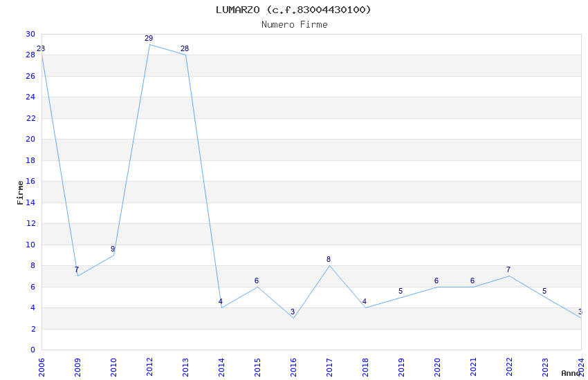Select y-axis tick label "16"
Image resolution: width=588 pixels, height=380 pixels.
pyautogui.click(x=30, y=181)
